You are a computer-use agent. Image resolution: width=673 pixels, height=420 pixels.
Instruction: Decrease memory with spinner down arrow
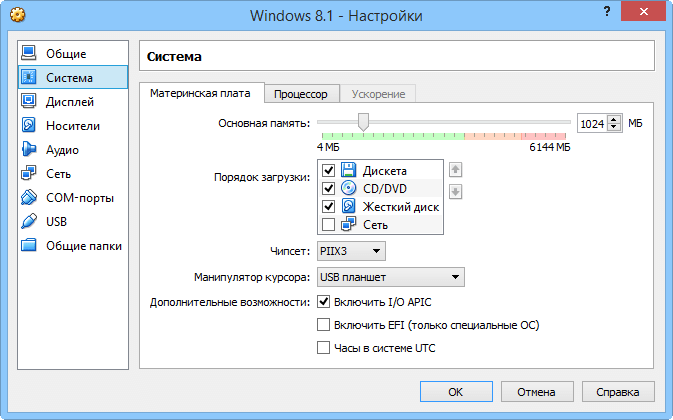[614, 127]
